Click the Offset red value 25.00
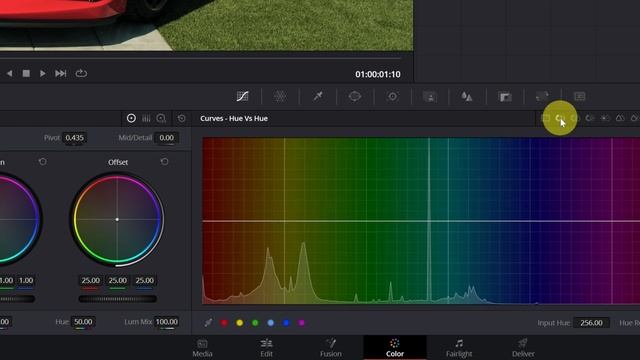 90,280
